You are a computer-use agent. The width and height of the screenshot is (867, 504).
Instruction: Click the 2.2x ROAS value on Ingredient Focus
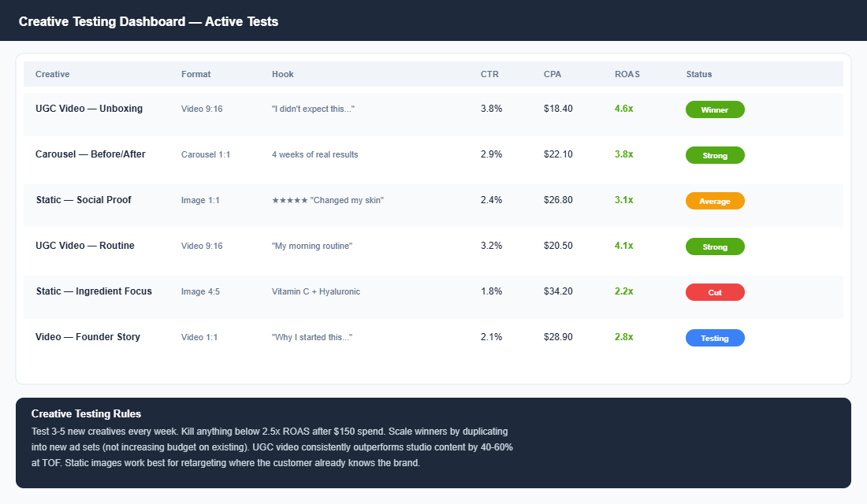click(x=623, y=291)
